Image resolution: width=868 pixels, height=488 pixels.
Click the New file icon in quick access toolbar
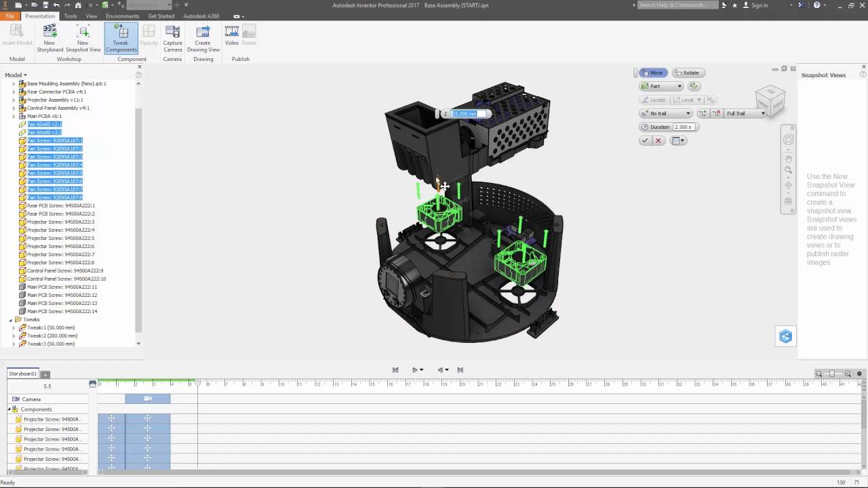point(20,5)
